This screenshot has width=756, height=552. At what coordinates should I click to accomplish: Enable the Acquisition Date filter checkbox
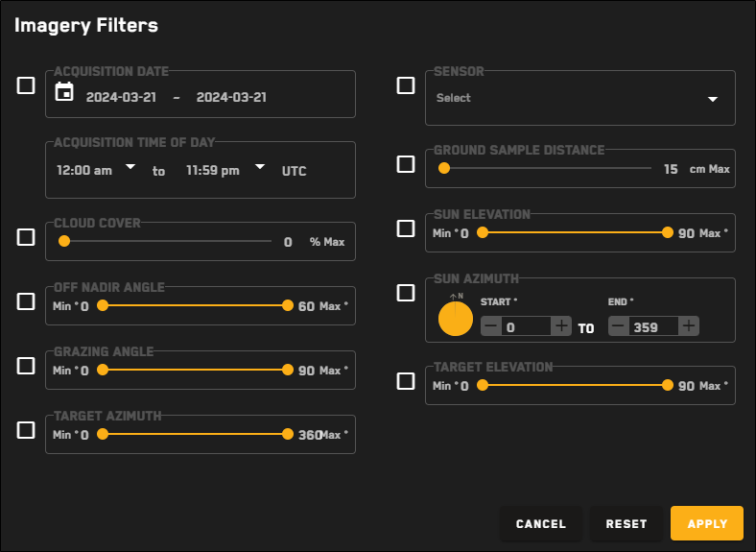click(x=26, y=85)
